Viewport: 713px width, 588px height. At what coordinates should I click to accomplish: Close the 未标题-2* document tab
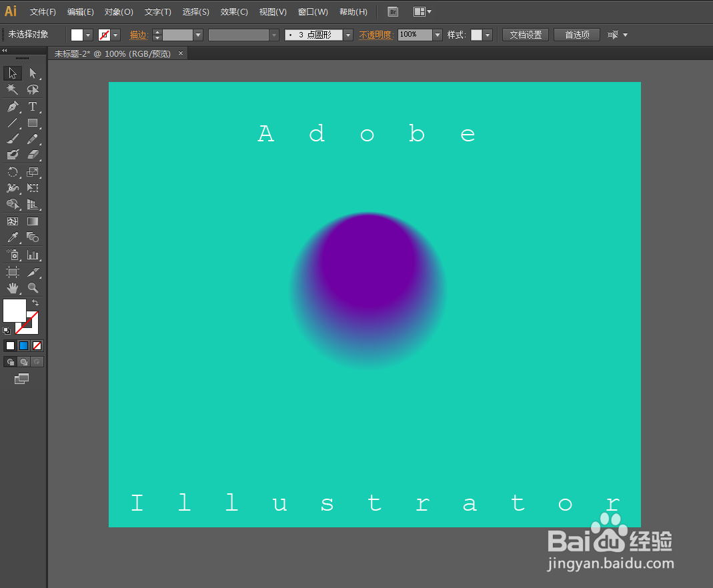point(181,53)
